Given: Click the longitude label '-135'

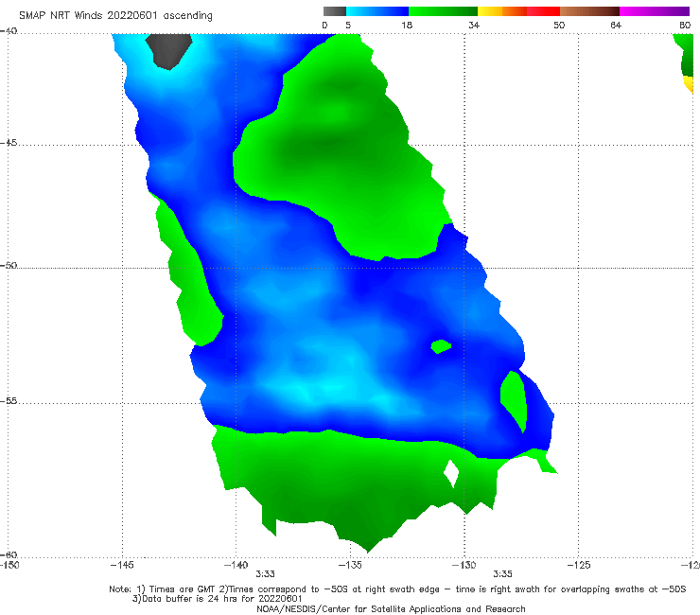Looking at the screenshot, I should (x=350, y=565).
